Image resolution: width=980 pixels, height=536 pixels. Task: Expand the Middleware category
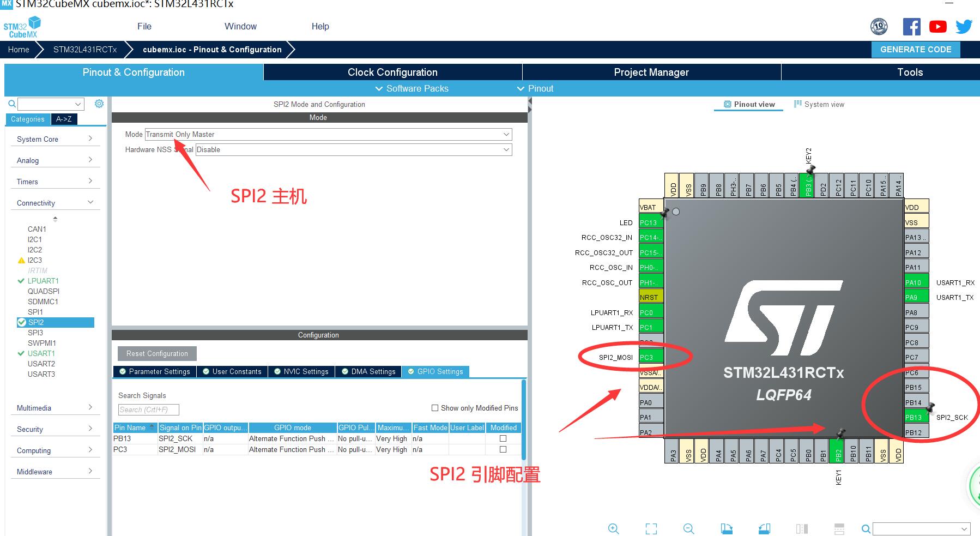pos(55,472)
